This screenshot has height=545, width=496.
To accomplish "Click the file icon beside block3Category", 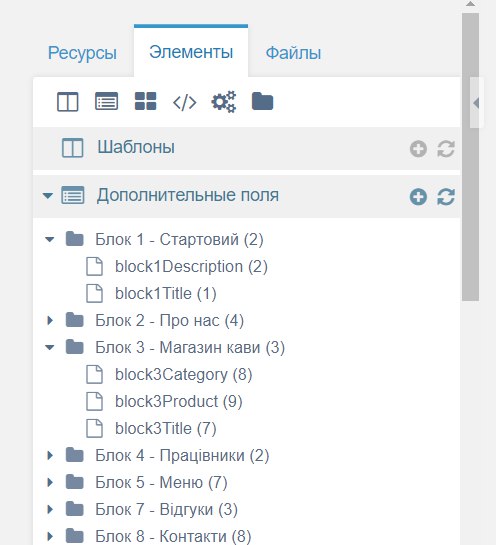I will [94, 374].
